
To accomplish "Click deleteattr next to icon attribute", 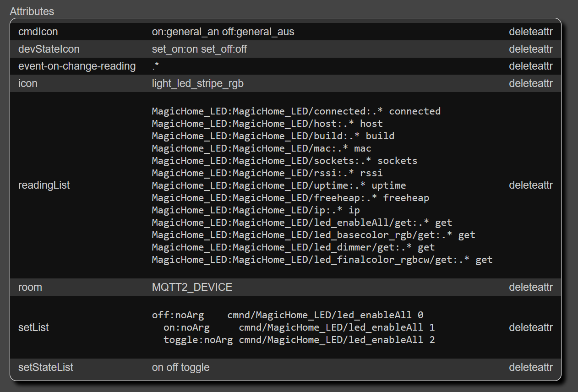I will point(531,84).
